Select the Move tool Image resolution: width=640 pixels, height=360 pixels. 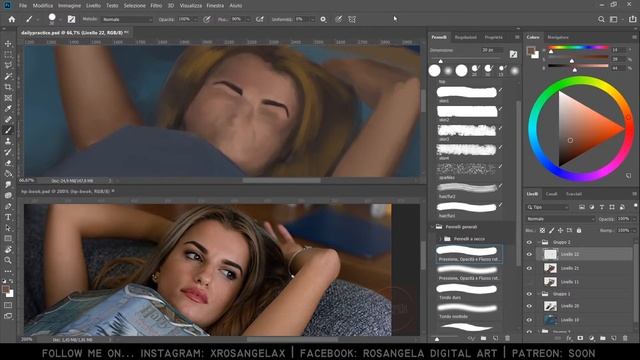pyautogui.click(x=8, y=44)
